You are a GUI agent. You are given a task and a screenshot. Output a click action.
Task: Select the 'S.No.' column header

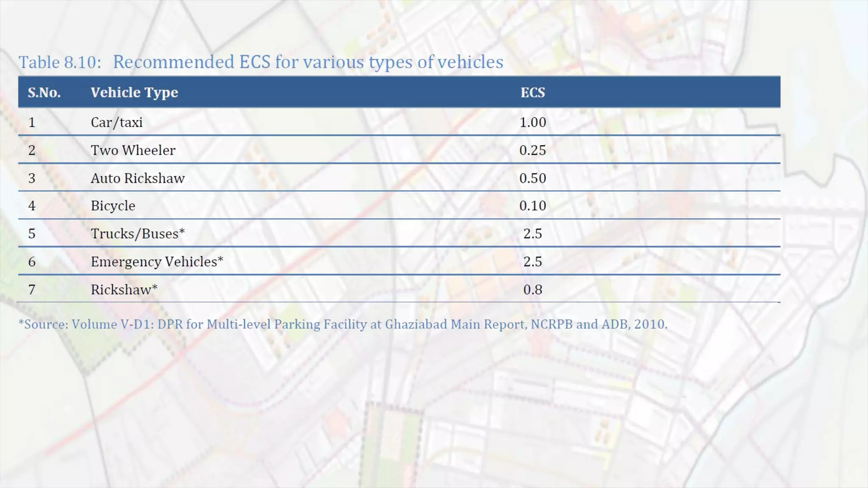[44, 92]
